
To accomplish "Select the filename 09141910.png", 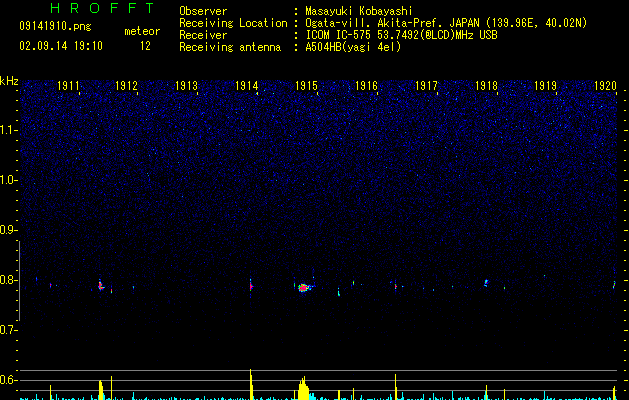I will (x=55, y=27).
